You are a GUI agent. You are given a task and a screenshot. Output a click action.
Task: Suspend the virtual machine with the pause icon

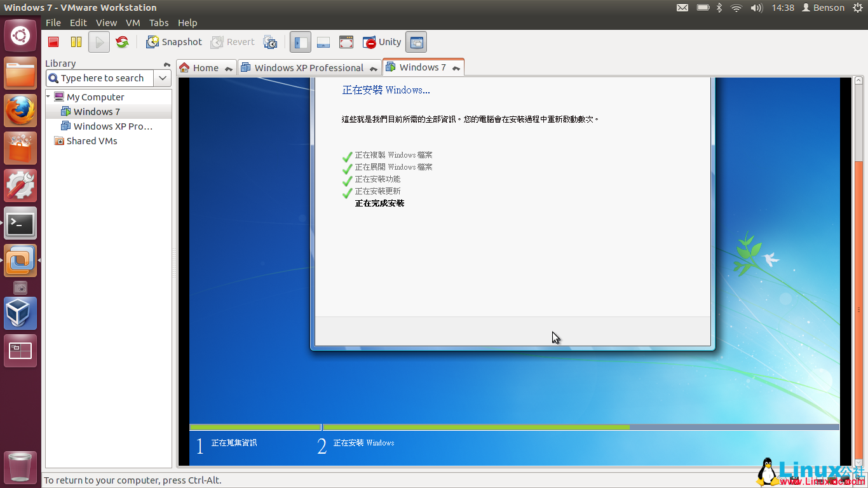pos(76,42)
